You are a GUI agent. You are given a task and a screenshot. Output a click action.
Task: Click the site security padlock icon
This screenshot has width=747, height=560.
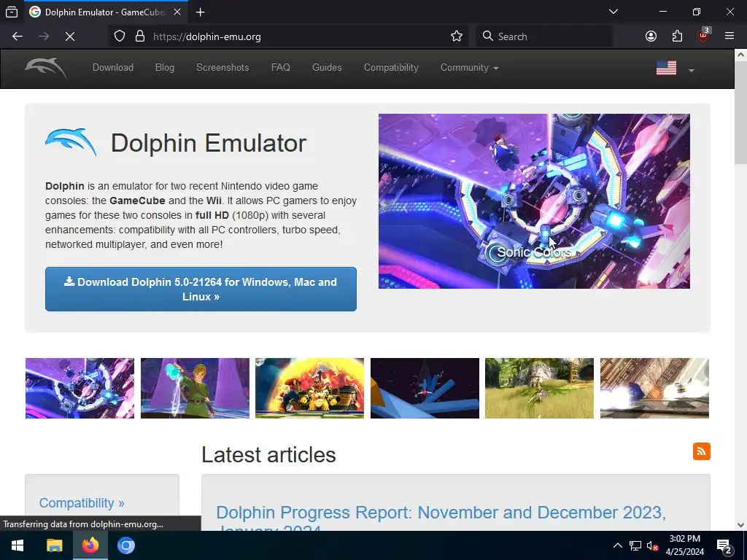click(140, 36)
